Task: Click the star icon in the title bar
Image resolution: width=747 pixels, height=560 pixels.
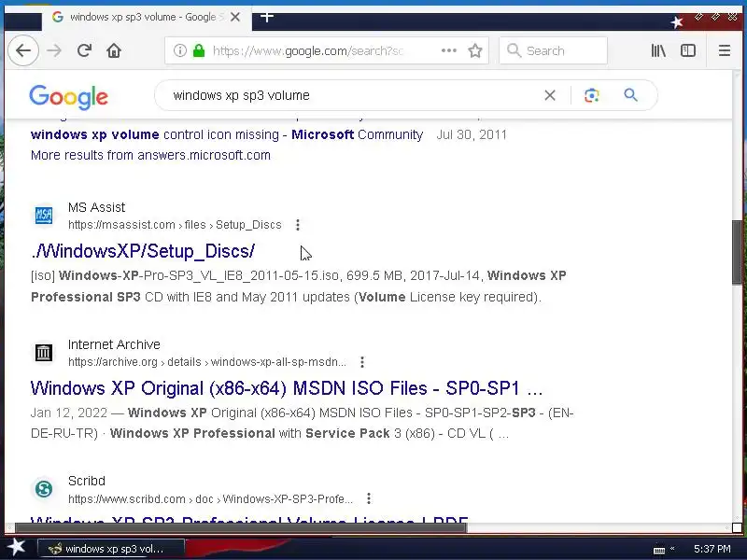Action: coord(676,21)
